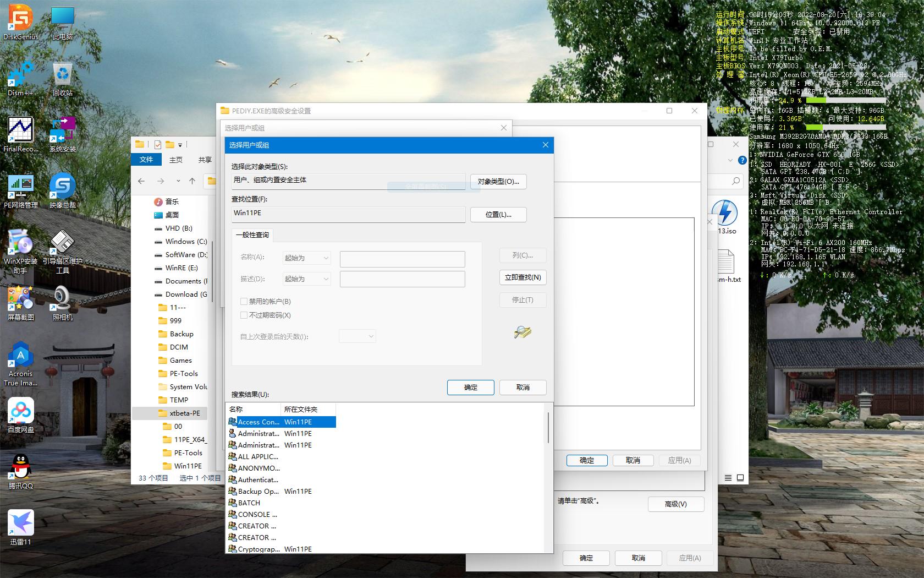Select the 桌面 item in Explorer tree
The height and width of the screenshot is (578, 924).
(x=166, y=215)
